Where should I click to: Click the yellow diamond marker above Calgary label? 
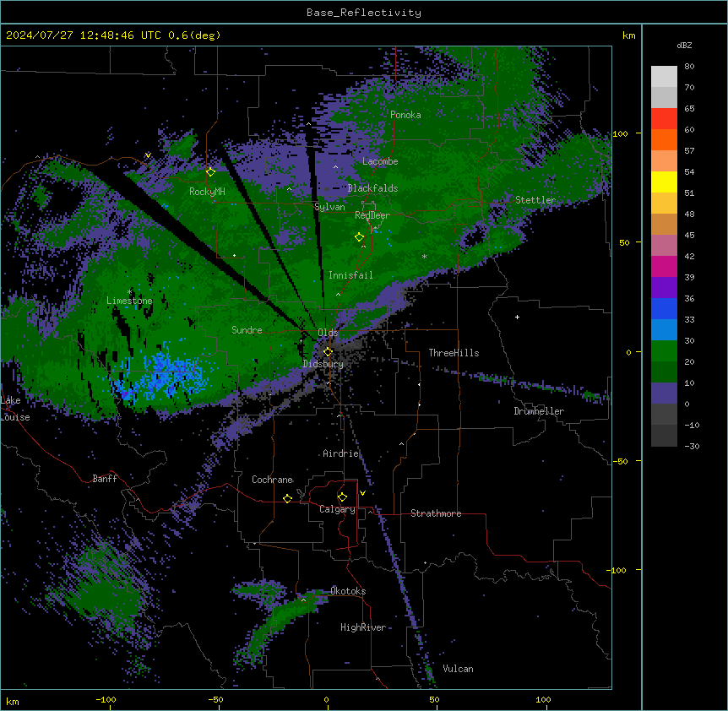(x=342, y=497)
